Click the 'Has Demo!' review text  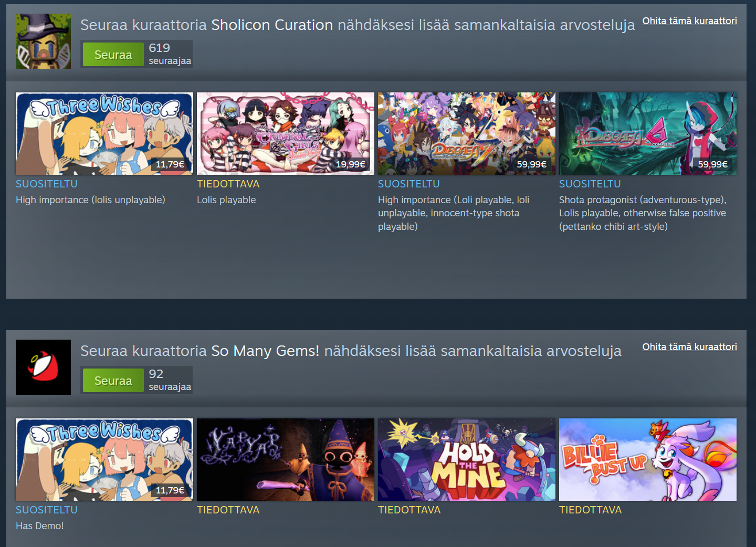click(x=40, y=526)
